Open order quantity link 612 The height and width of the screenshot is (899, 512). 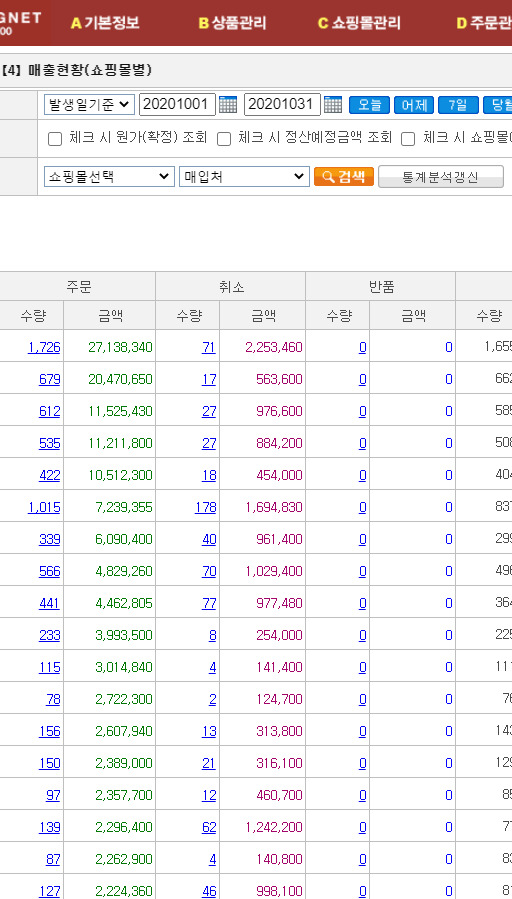50,412
